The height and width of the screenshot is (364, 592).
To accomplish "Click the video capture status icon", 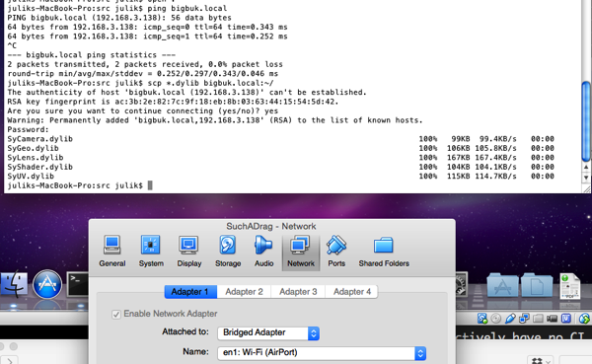I will click(552, 319).
